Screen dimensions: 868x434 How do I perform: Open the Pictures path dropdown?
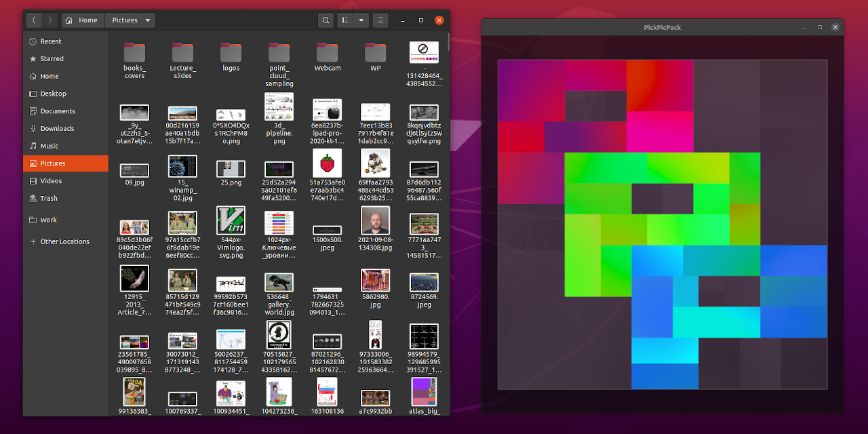tap(130, 20)
